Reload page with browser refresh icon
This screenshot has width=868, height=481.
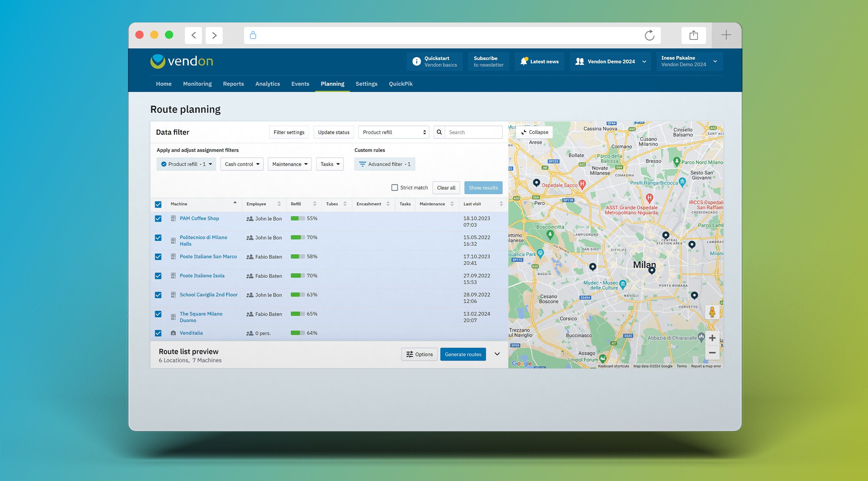click(650, 35)
